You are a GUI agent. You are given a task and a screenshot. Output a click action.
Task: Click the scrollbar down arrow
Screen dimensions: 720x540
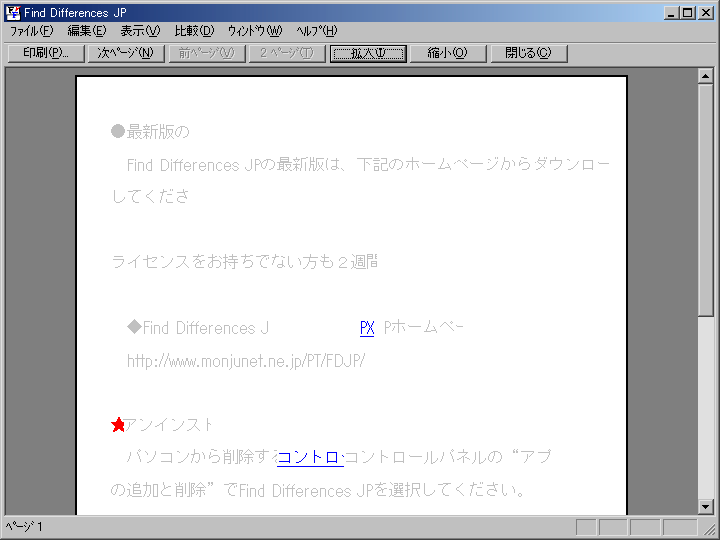pyautogui.click(x=705, y=506)
